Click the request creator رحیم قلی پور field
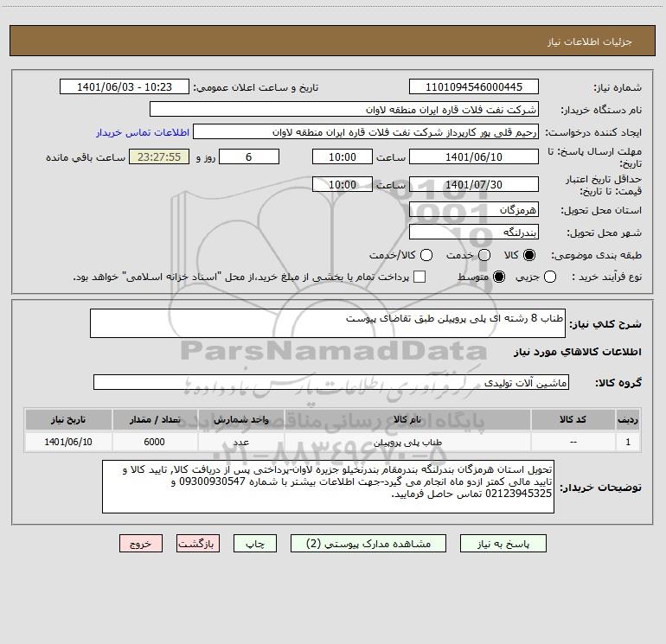Viewport: 666px width, 644px height. [366, 132]
